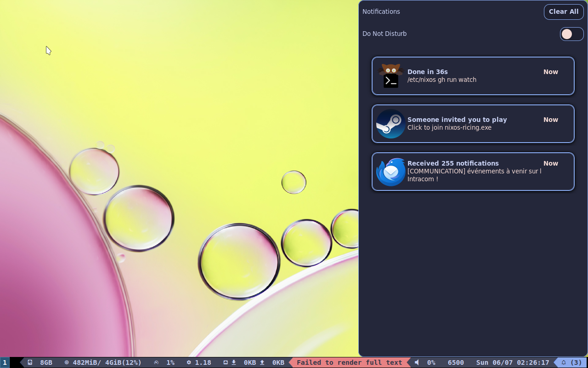Toggle the Do Not Disturb switch
This screenshot has width=588, height=368.
[571, 34]
